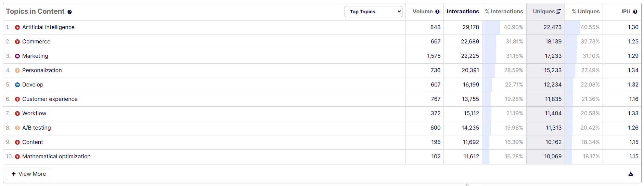Click the question icon next to Personalization
This screenshot has height=186, width=644.
pos(17,70)
